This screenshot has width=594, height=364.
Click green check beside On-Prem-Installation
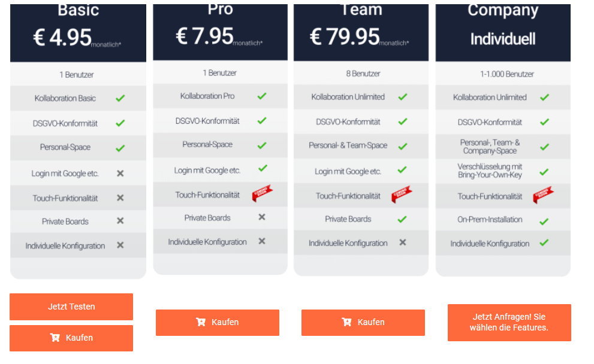click(544, 222)
